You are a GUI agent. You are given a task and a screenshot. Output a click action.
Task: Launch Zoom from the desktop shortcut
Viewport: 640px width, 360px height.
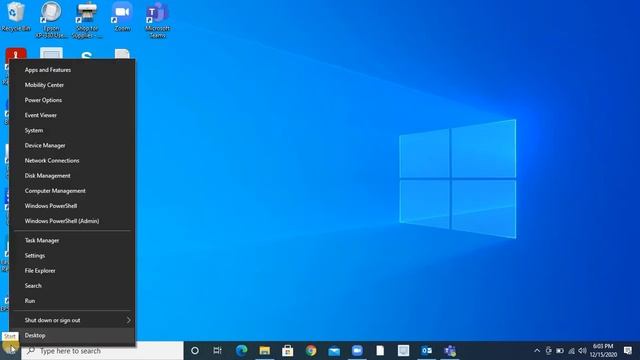pos(122,16)
